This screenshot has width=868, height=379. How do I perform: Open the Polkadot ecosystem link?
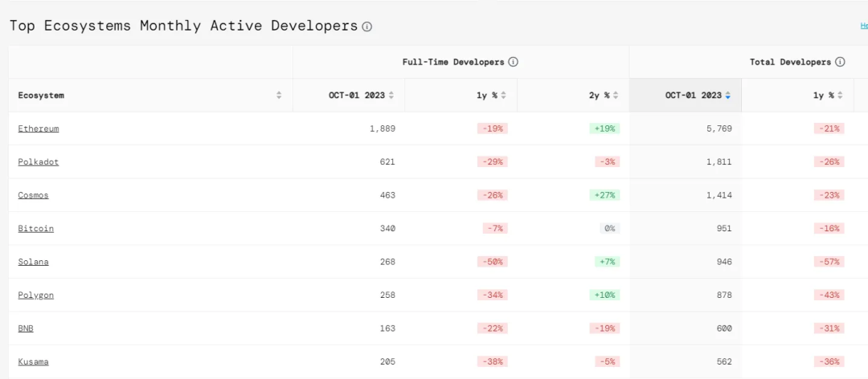point(39,161)
